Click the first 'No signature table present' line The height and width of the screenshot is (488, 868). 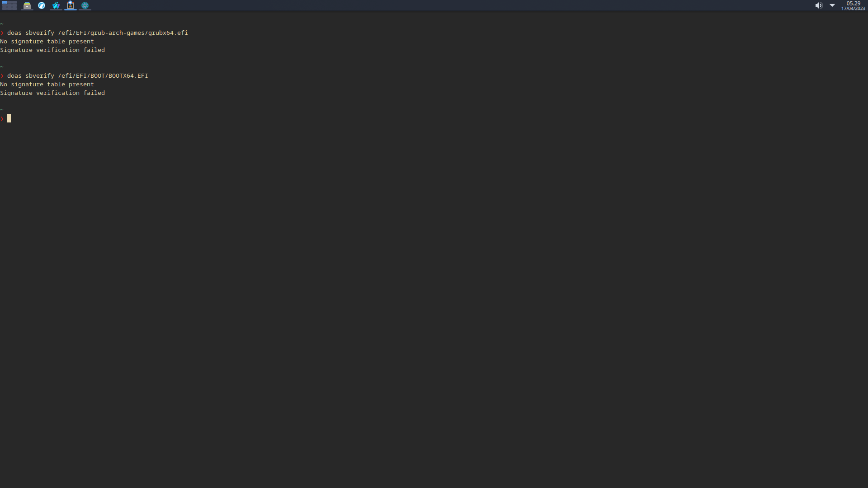coord(47,41)
